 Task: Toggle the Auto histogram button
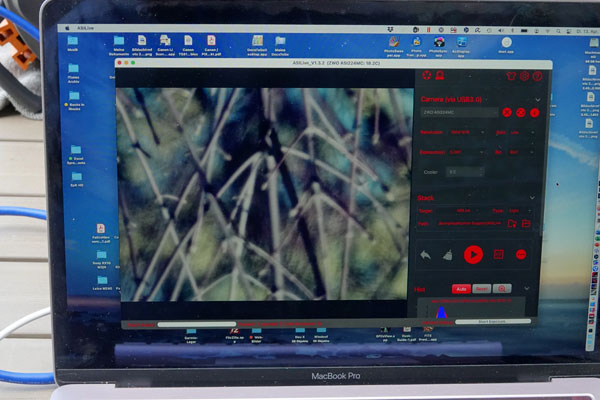[463, 288]
